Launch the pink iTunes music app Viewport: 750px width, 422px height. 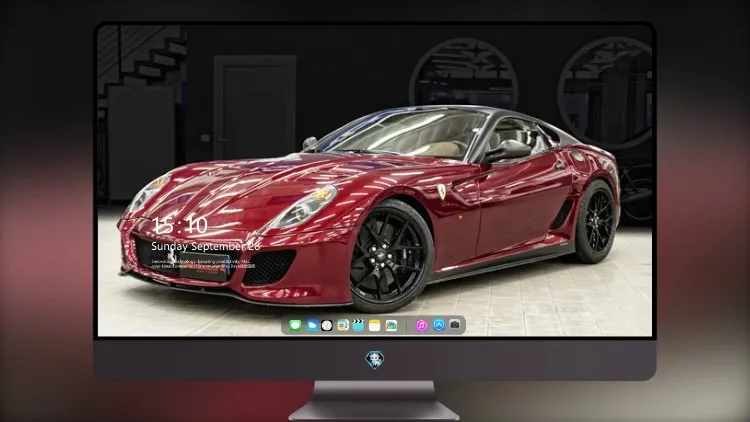coord(421,325)
